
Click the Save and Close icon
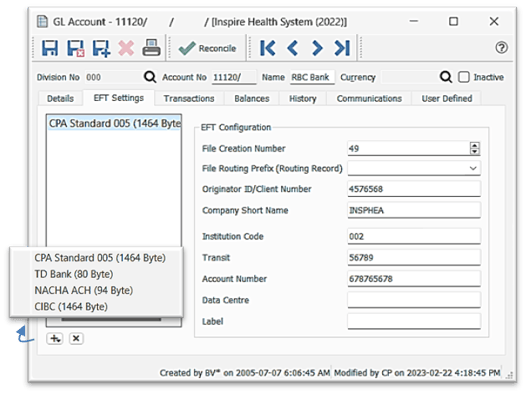75,48
